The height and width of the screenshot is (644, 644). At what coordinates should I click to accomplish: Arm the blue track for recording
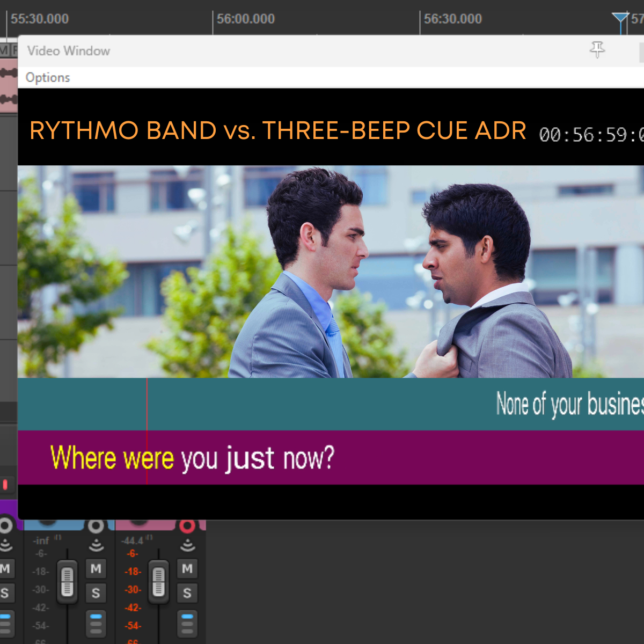click(96, 526)
